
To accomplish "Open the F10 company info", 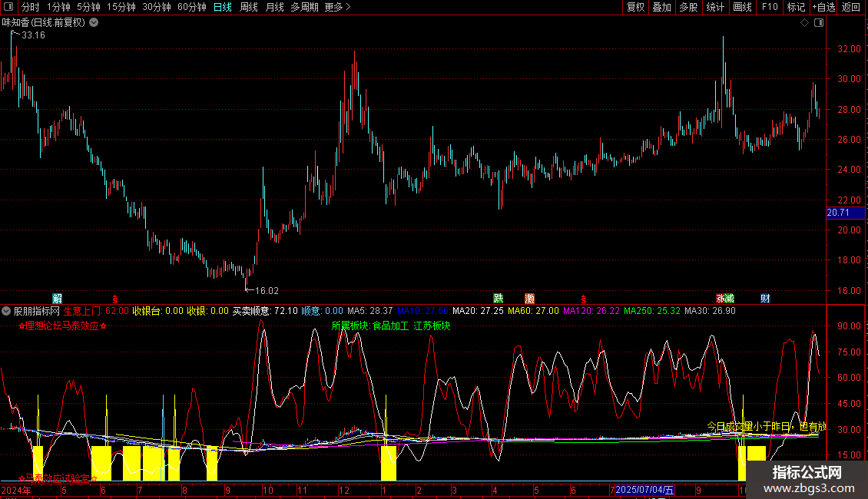I will 770,7.
